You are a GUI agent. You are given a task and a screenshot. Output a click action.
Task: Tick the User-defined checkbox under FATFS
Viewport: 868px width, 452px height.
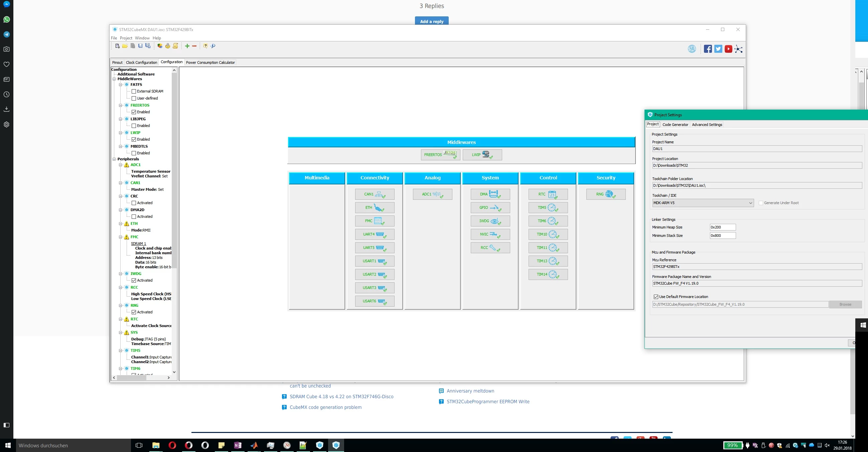pos(134,98)
